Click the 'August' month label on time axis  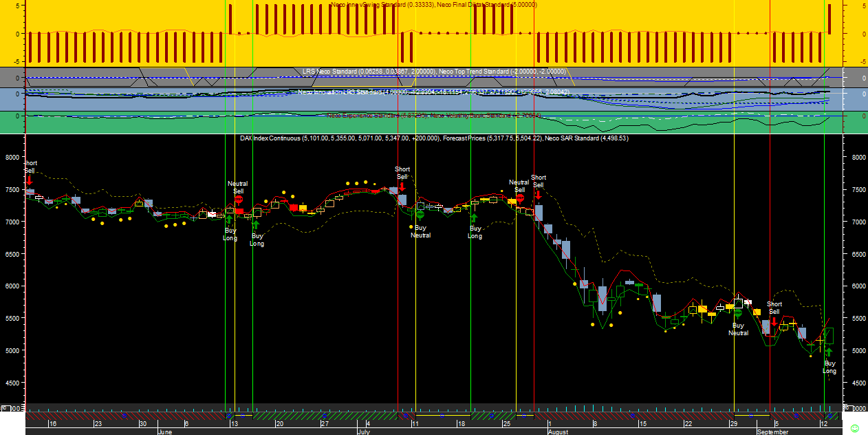point(559,432)
